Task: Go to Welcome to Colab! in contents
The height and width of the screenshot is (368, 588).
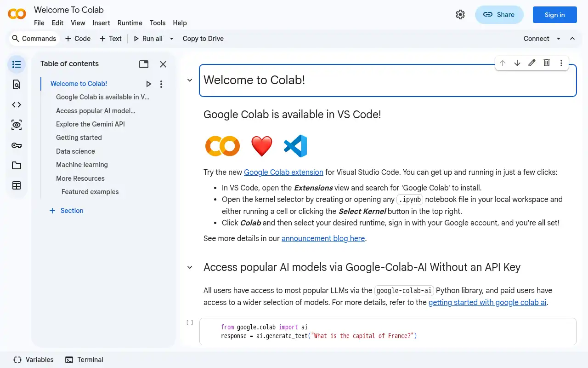Action: pos(79,84)
